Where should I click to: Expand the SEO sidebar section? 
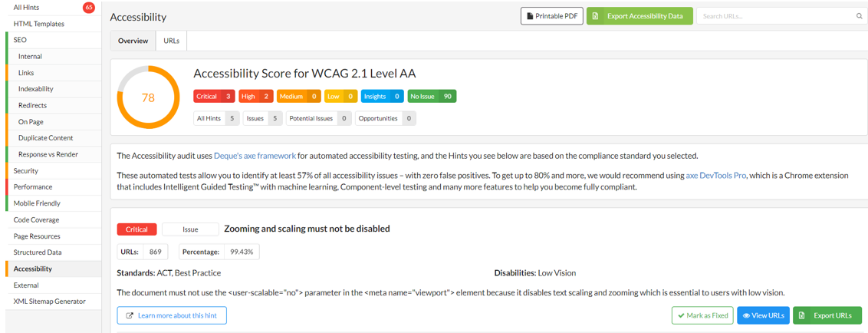(x=20, y=40)
